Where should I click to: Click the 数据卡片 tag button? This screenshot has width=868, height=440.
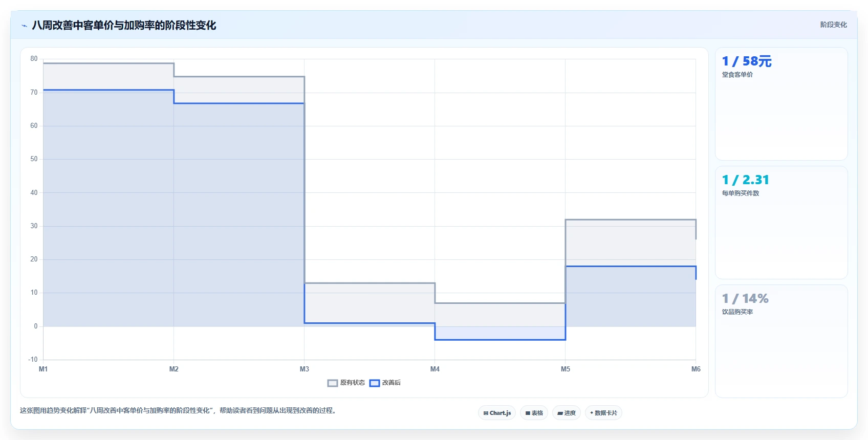tap(603, 413)
